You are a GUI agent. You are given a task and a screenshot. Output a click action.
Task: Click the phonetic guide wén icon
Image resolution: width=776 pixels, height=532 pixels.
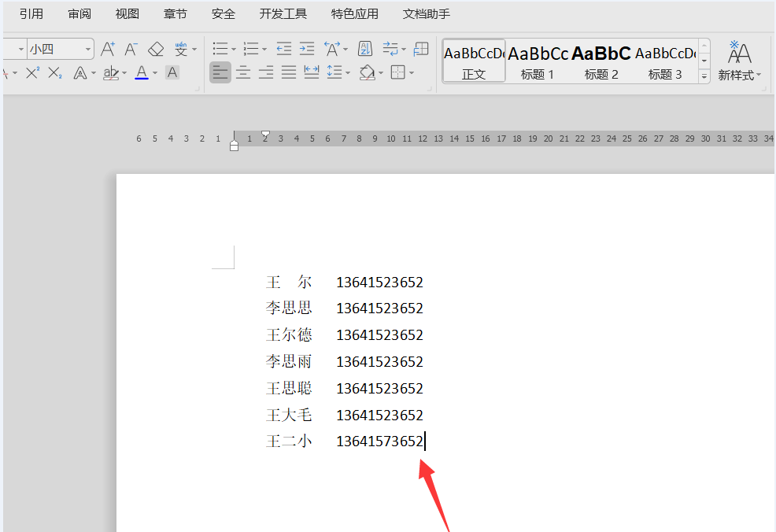coord(181,49)
